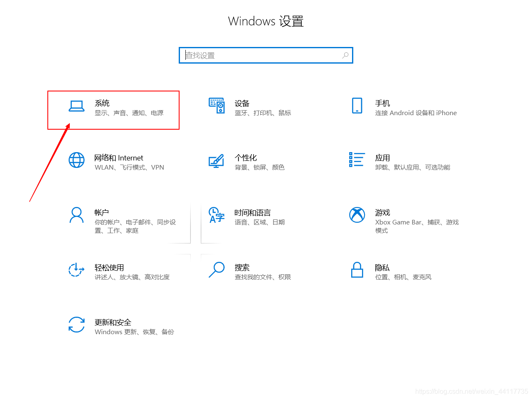
Task: Click the 应用 icon
Action: pos(357,160)
